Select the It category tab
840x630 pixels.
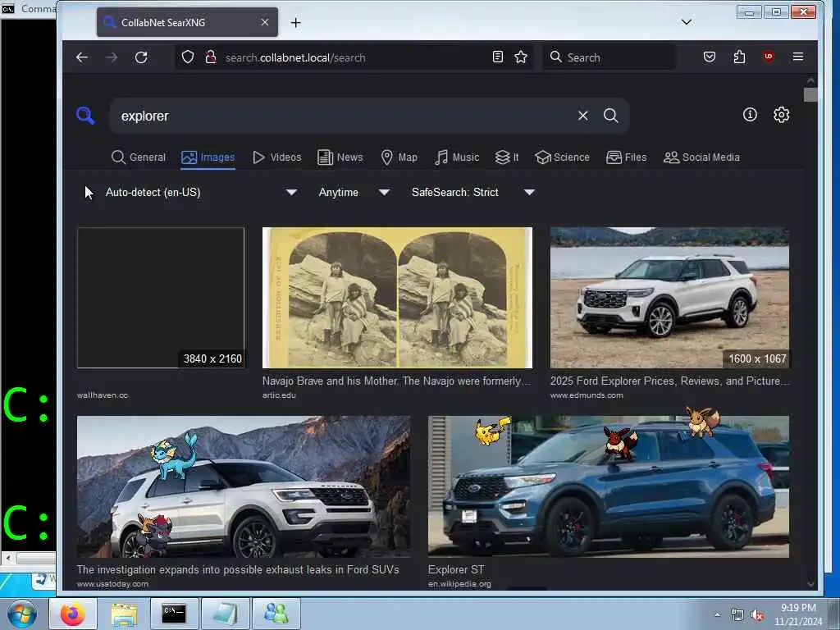pos(507,157)
